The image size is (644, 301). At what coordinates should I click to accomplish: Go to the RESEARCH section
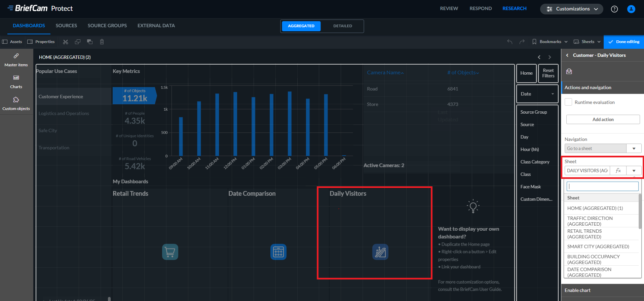[515, 8]
